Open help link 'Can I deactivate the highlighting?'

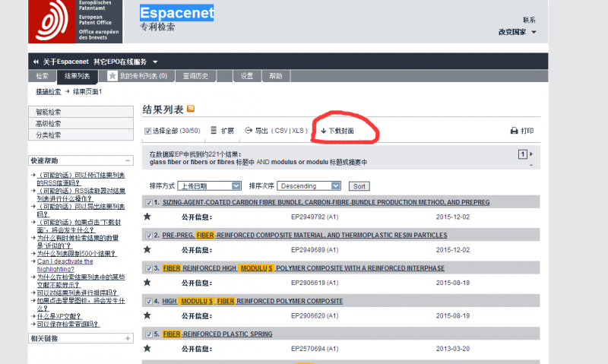65,265
